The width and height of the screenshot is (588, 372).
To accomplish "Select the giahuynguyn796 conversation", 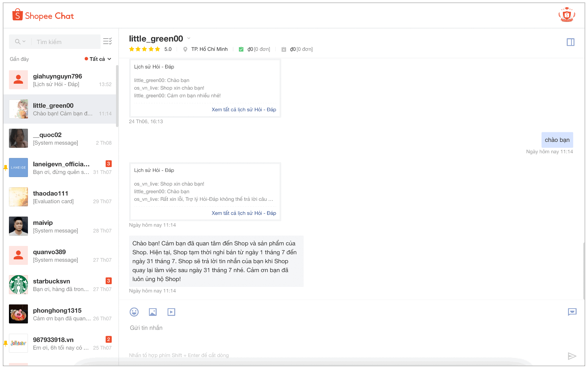I will [x=60, y=80].
